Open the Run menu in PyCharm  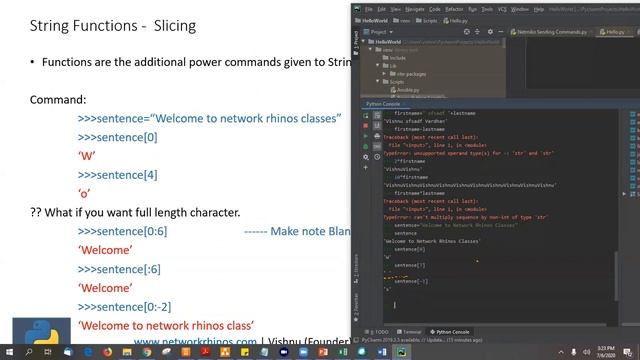pyautogui.click(x=472, y=9)
